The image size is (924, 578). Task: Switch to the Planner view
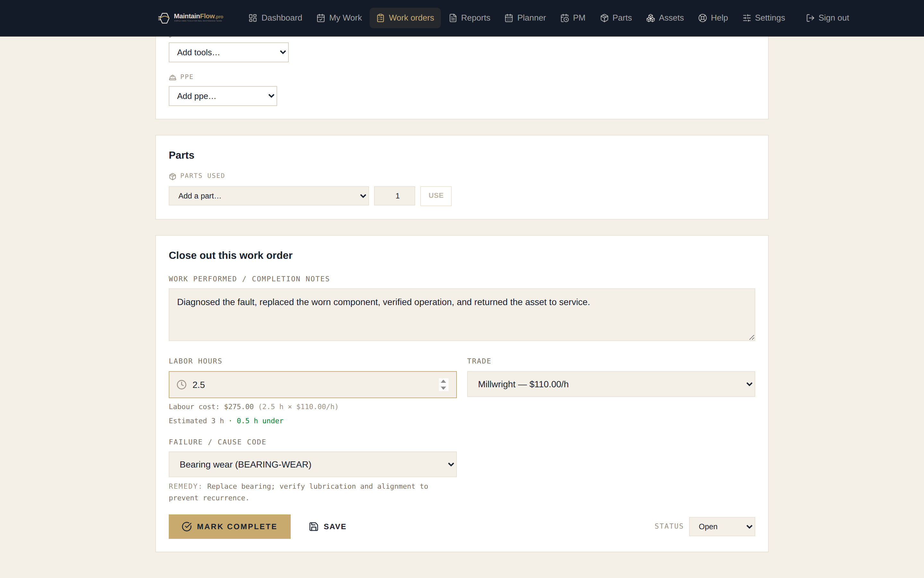pyautogui.click(x=526, y=18)
